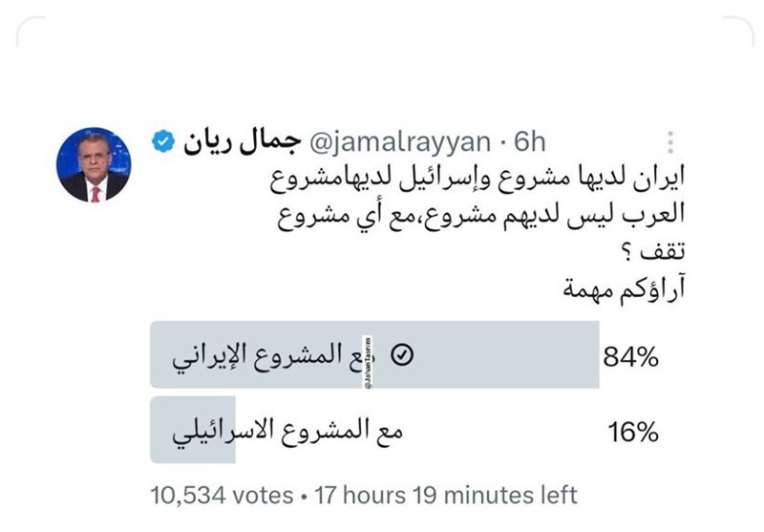Click the 10,534 votes count
This screenshot has height=532, width=764.
tap(222, 495)
